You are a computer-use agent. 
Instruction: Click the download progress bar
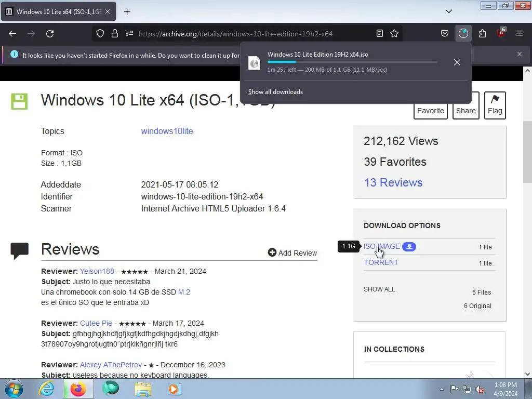tap(352, 62)
